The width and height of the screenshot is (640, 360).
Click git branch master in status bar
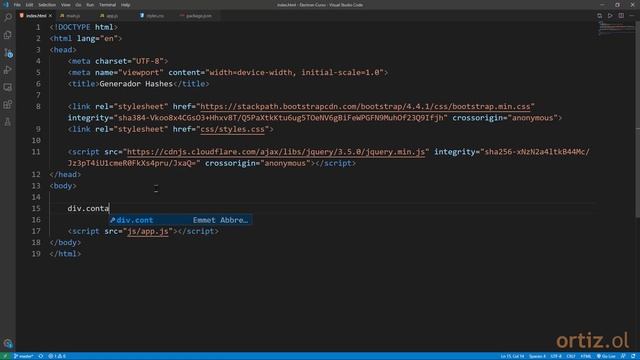tap(23, 356)
